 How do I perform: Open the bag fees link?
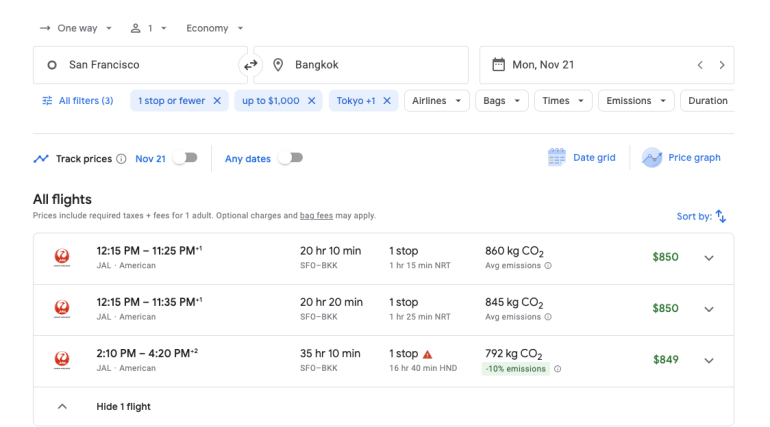(x=318, y=216)
